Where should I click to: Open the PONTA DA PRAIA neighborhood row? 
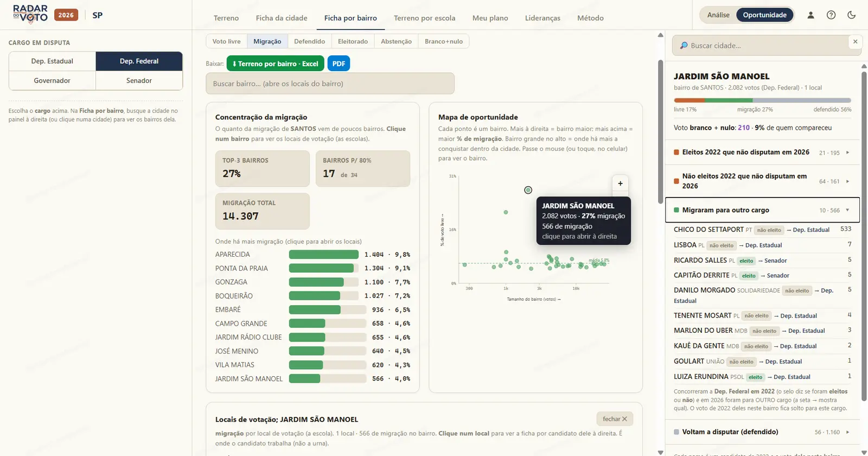pyautogui.click(x=312, y=268)
